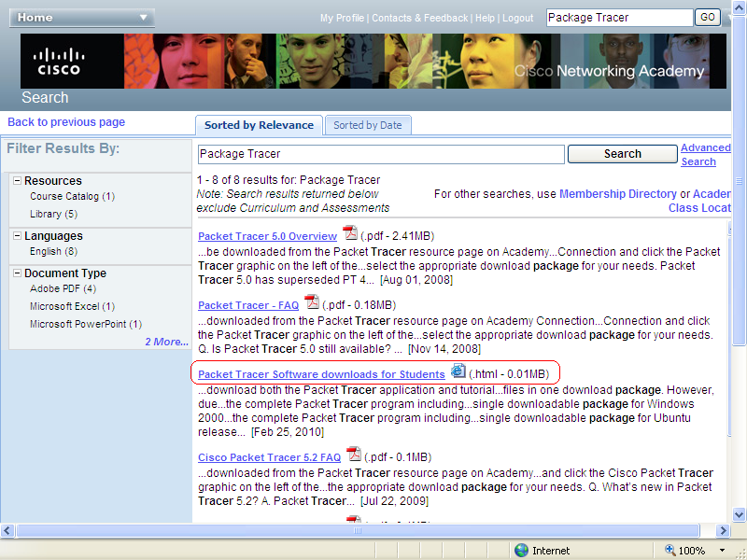Open Packet Tracer Software downloads for Students

click(x=321, y=374)
